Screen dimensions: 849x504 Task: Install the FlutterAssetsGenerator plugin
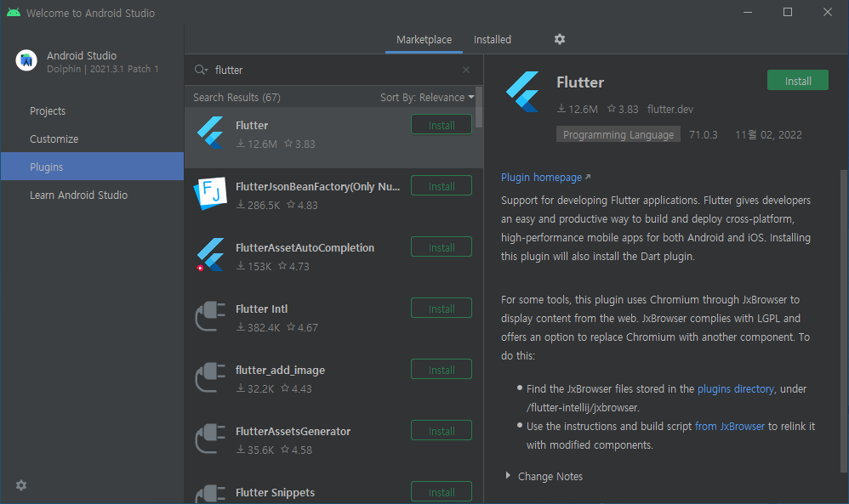coord(442,430)
